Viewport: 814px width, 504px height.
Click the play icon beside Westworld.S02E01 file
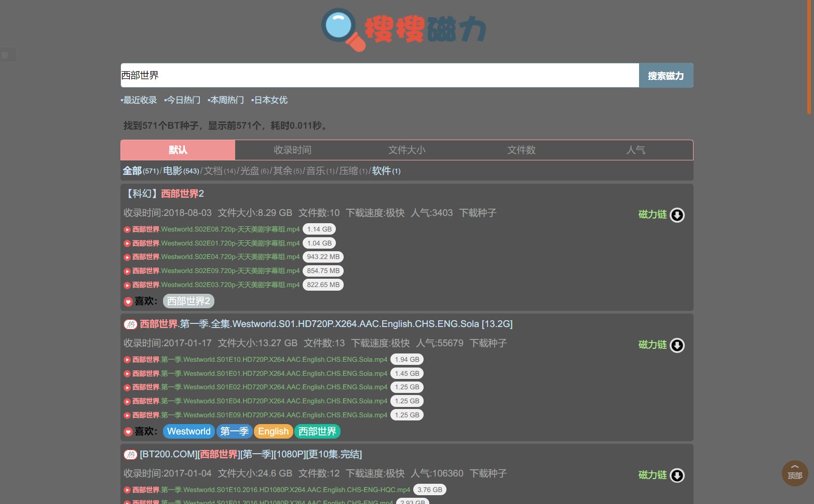[127, 243]
